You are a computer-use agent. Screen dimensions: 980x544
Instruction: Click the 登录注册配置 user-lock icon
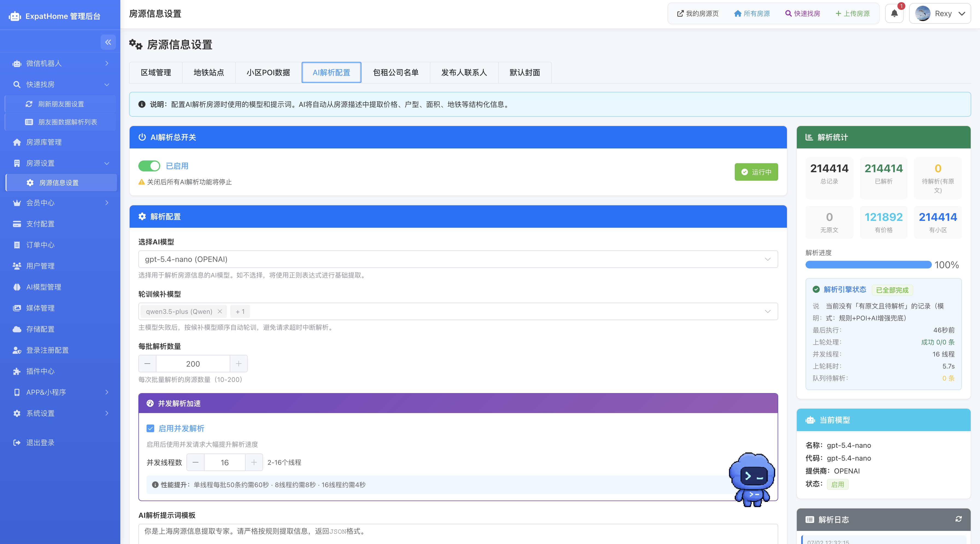(17, 350)
